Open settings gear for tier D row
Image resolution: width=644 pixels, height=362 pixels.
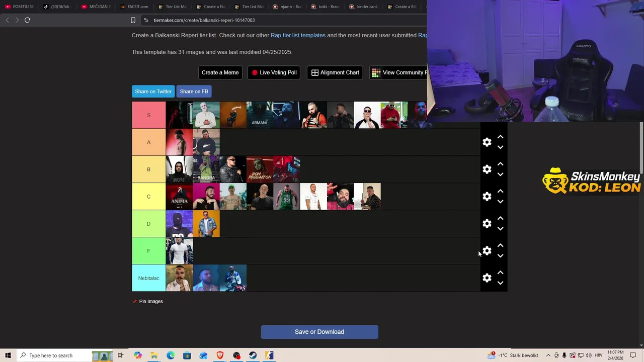click(487, 224)
